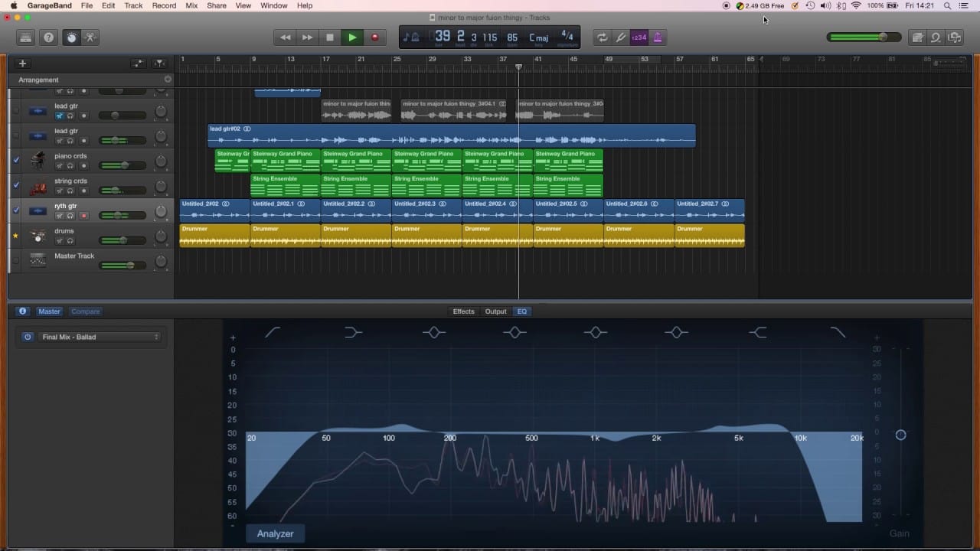Open the Mix menu
The width and height of the screenshot is (980, 551).
click(x=191, y=5)
